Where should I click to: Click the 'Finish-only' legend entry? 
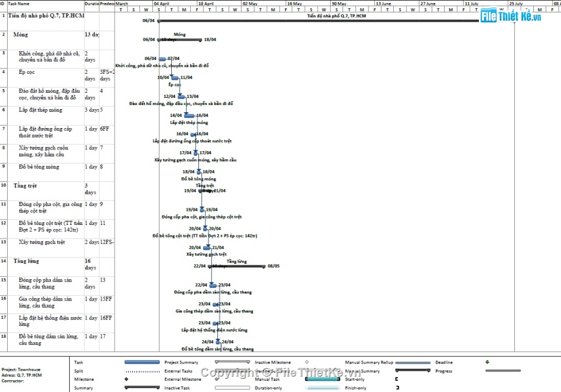click(x=355, y=388)
